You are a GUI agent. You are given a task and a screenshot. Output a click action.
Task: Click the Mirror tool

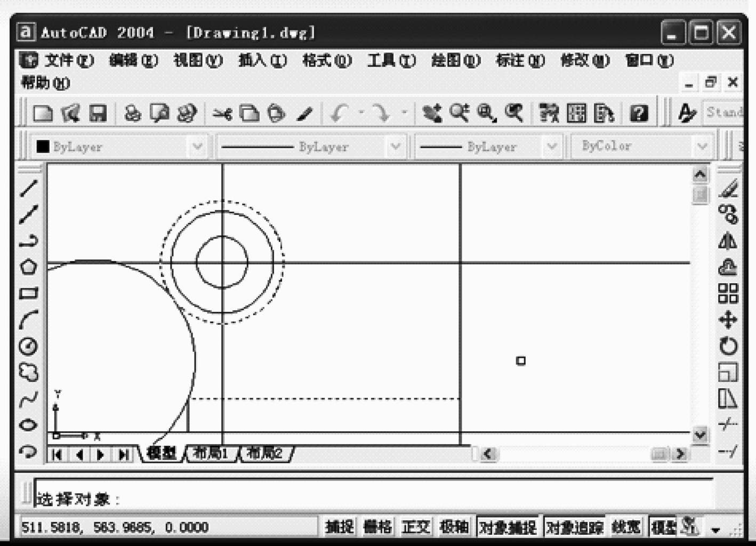coord(728,240)
